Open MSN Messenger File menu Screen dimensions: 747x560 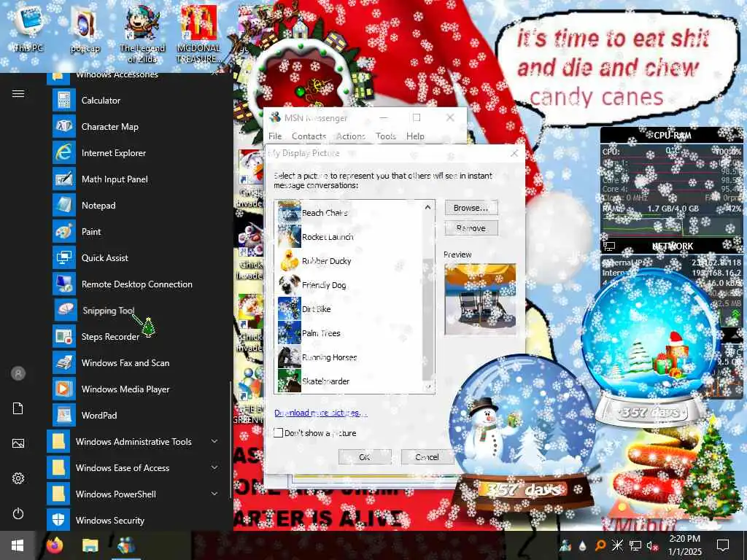coord(275,136)
